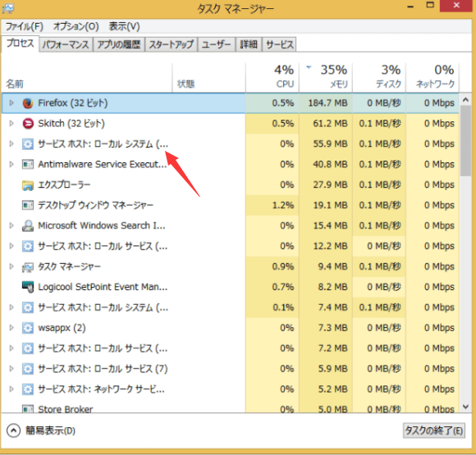The image size is (476, 455).
Task: Click the エクスプローラー folder icon
Action: click(x=28, y=185)
